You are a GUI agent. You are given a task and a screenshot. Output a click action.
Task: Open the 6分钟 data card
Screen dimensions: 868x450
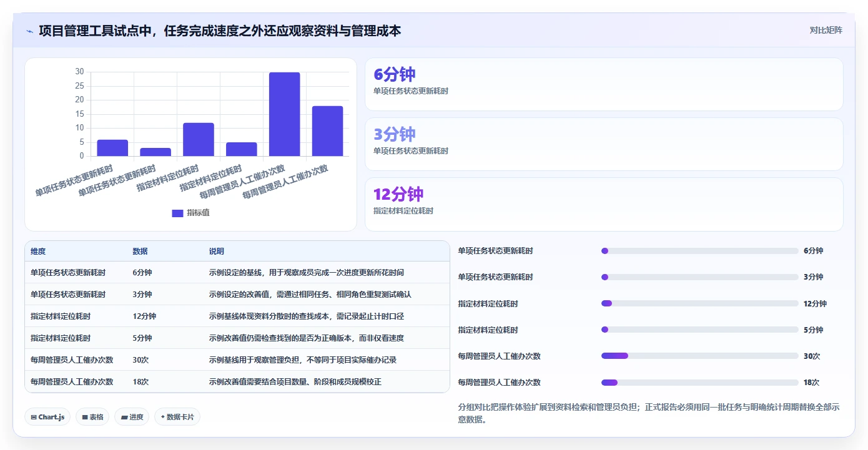coord(604,84)
